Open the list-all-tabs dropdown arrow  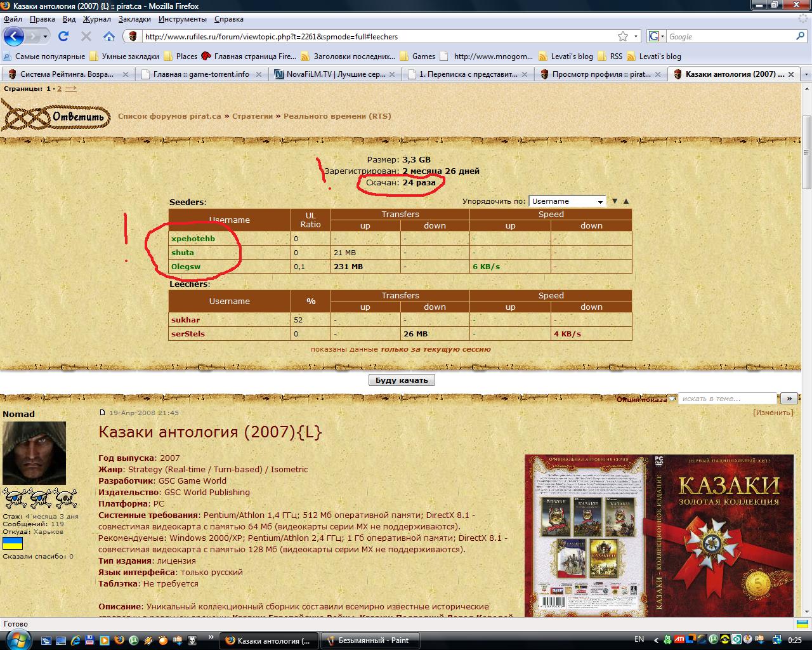(x=806, y=74)
